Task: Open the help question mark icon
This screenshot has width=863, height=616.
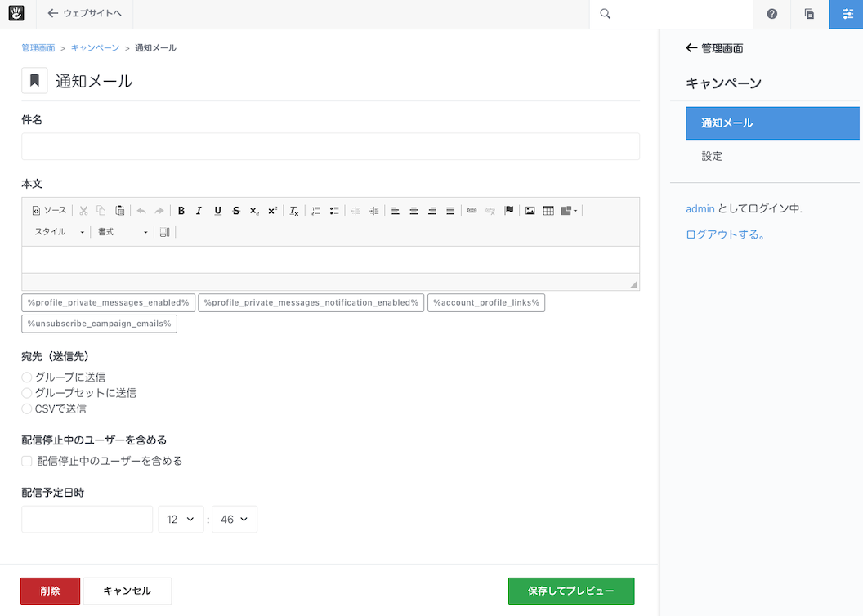Action: point(771,14)
